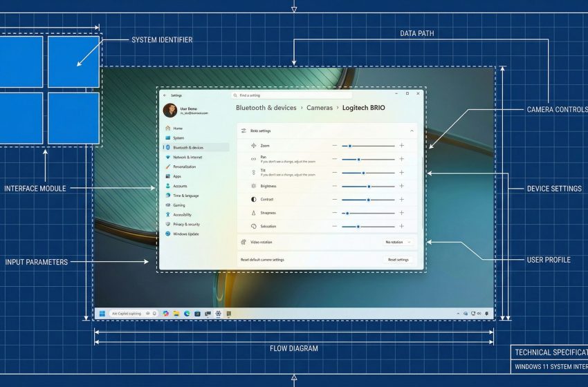Decrease Saturation with the minus button

(335, 226)
